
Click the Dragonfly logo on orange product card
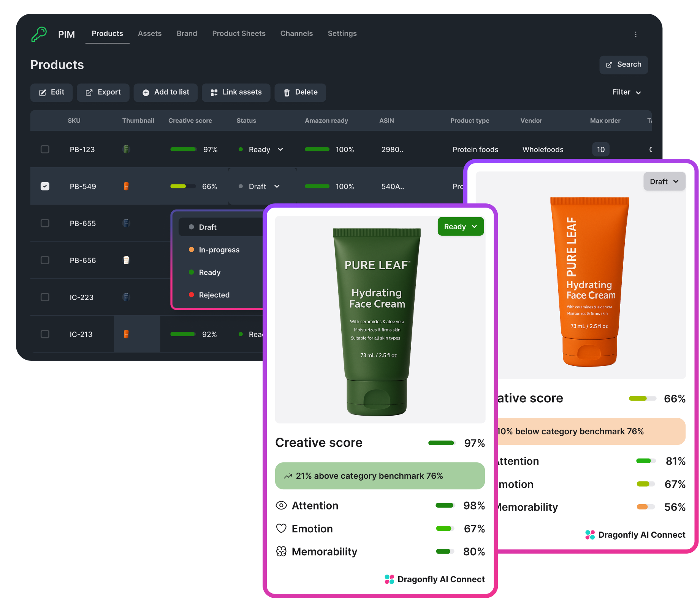point(590,535)
